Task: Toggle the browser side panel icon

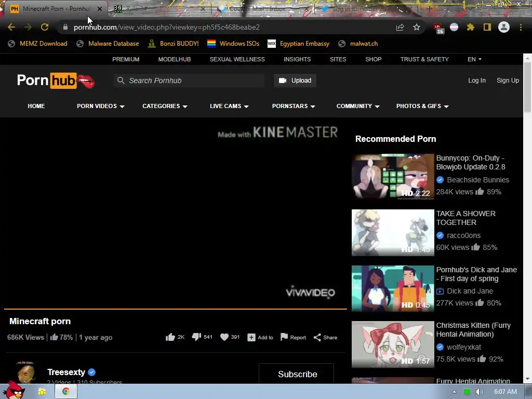Action: click(x=487, y=27)
